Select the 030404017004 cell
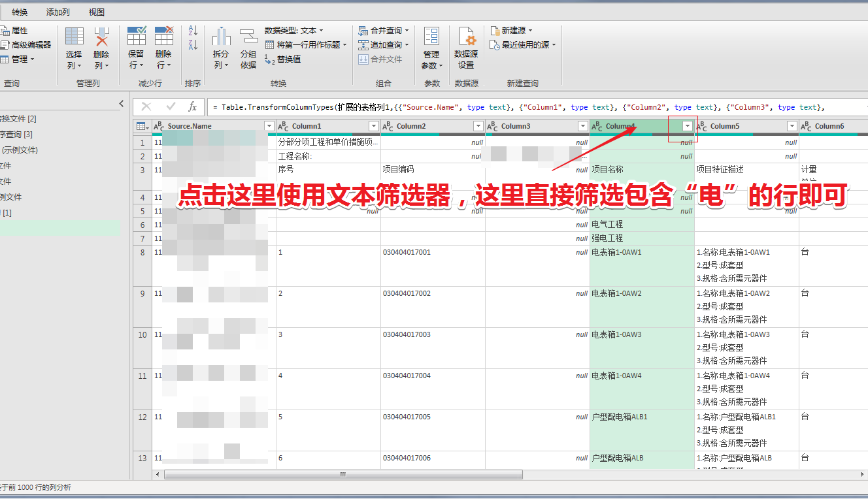868x499 pixels. [x=433, y=389]
